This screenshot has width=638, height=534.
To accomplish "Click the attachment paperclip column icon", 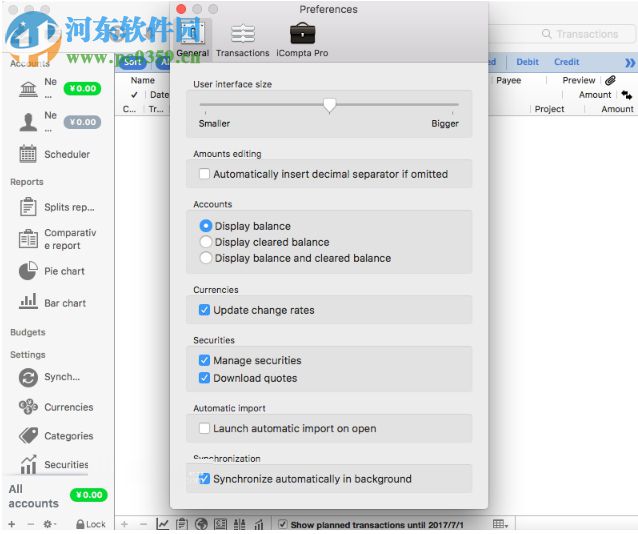I will (x=610, y=80).
